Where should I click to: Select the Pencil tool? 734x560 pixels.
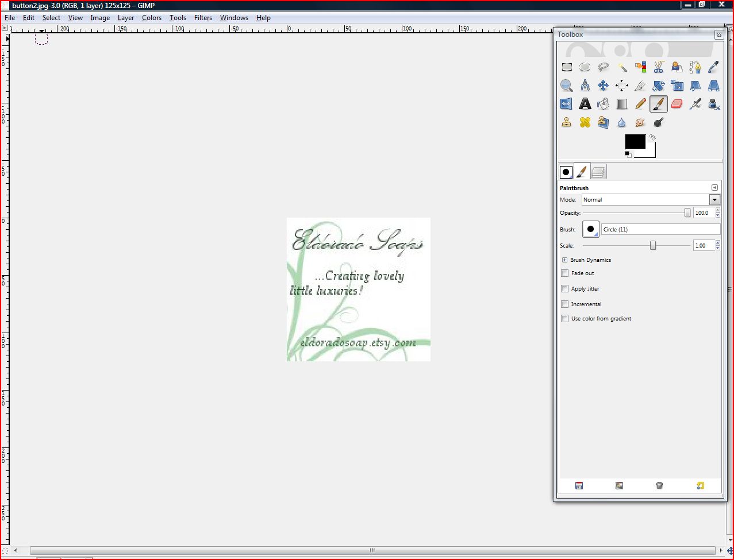click(x=640, y=104)
